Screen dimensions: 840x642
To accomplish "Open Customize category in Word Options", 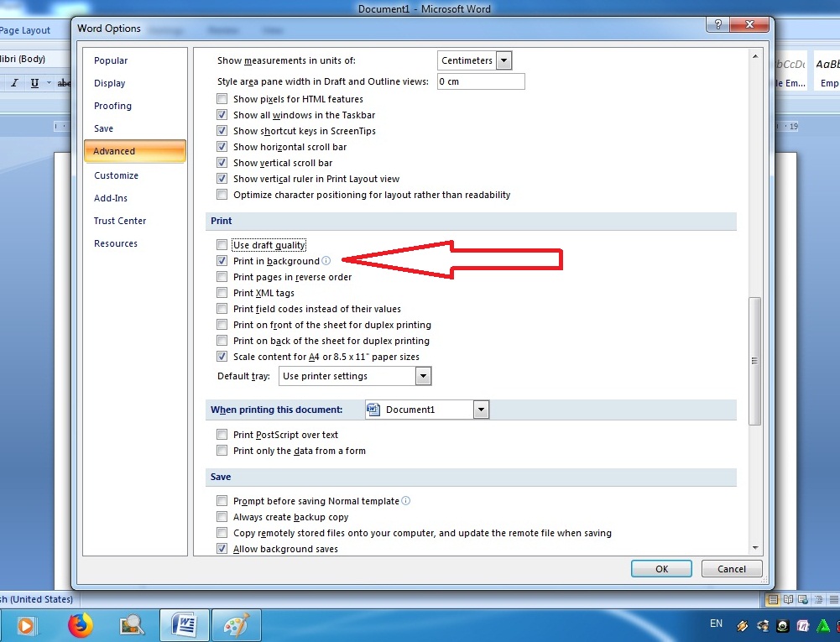I will [x=117, y=175].
